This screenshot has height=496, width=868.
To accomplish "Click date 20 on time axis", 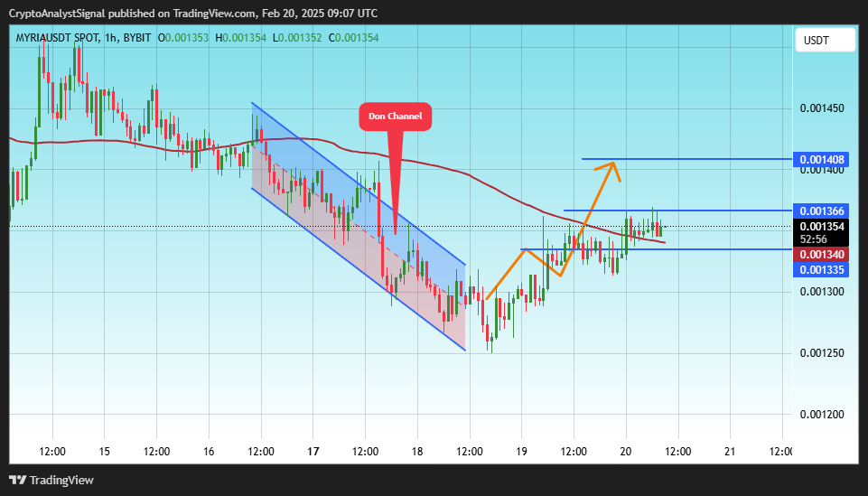I will pos(626,452).
